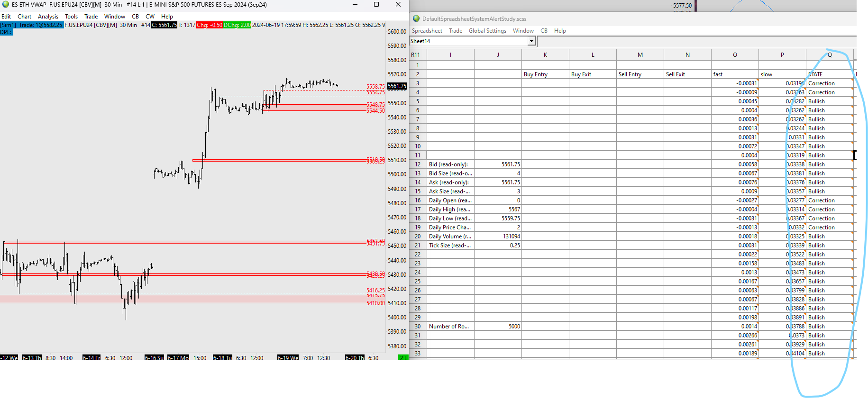This screenshot has height=399, width=868.
Task: Click the '6-17 Mo' date label on time axis
Action: click(178, 358)
